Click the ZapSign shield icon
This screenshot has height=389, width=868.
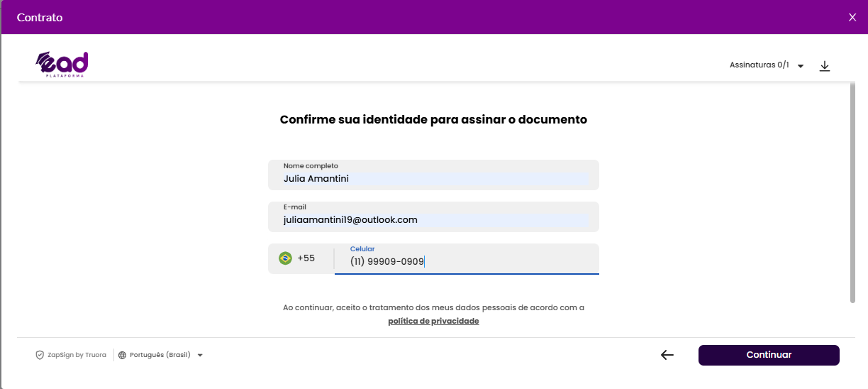coord(40,355)
